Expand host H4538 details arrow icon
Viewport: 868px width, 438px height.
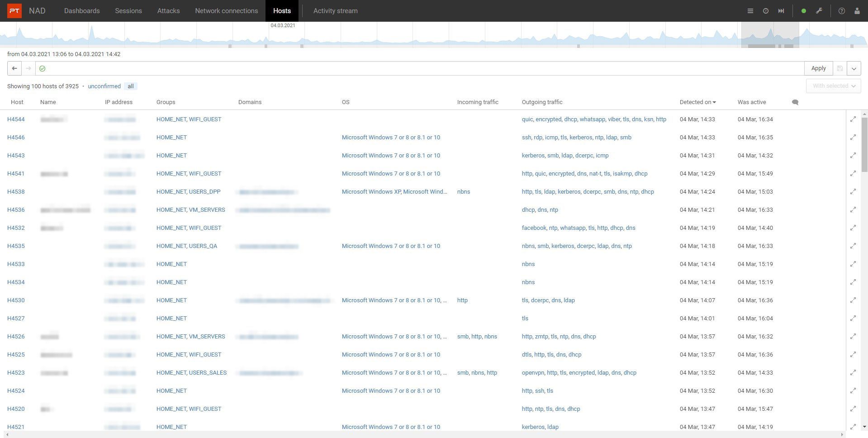click(x=853, y=191)
